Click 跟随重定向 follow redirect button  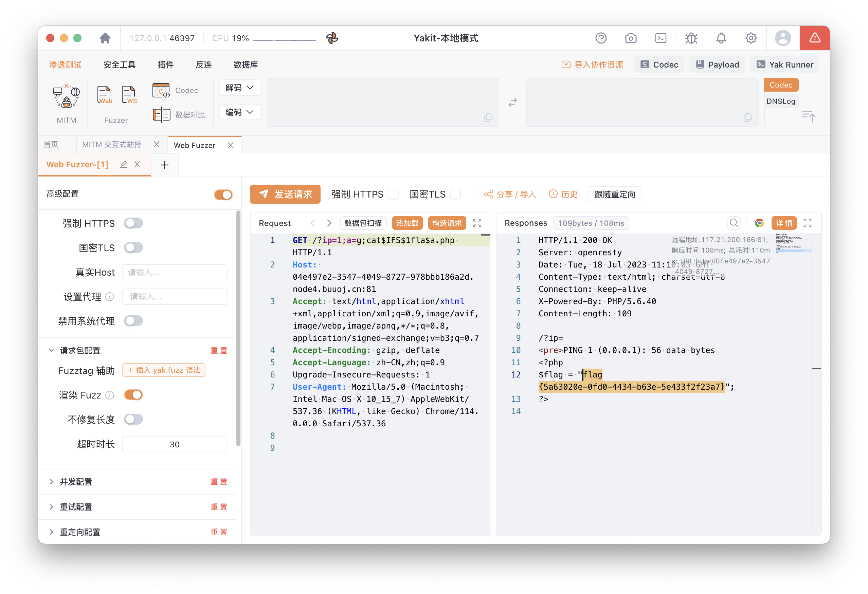[615, 194]
